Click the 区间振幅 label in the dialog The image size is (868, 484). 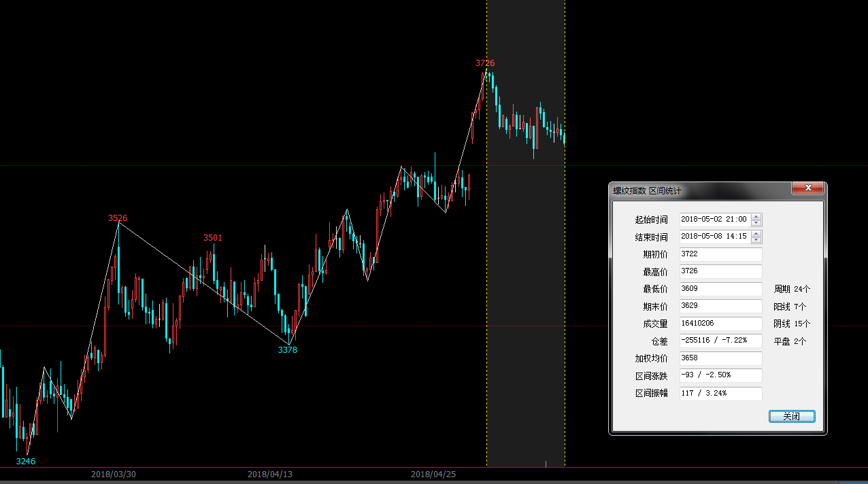[651, 394]
